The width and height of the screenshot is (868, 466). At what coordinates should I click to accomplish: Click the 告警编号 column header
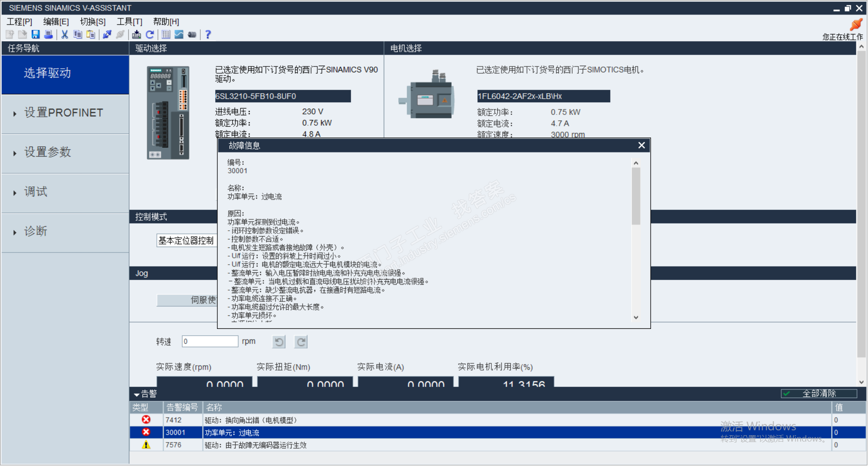(183, 408)
